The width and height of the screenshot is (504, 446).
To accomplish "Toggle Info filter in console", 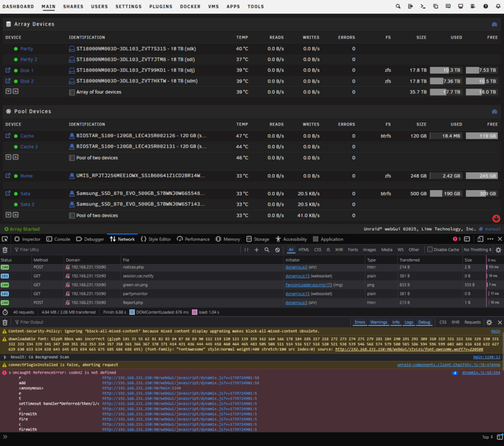I will (x=396, y=322).
